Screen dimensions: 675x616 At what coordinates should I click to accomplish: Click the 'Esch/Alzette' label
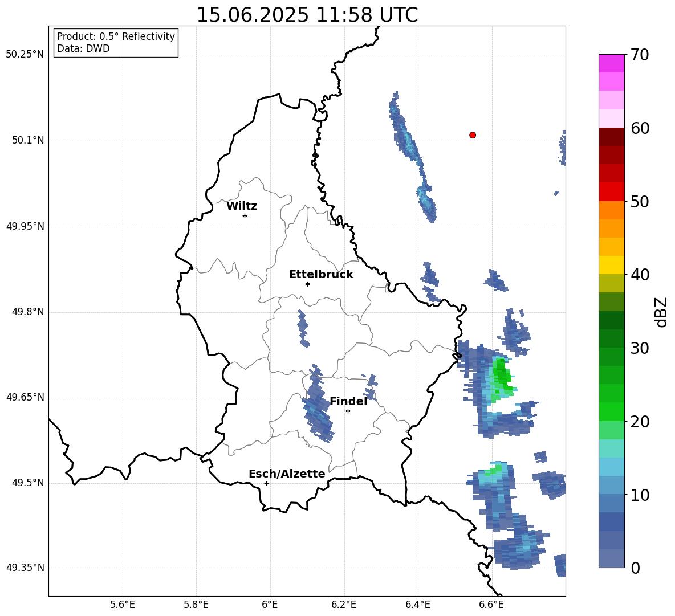(287, 474)
